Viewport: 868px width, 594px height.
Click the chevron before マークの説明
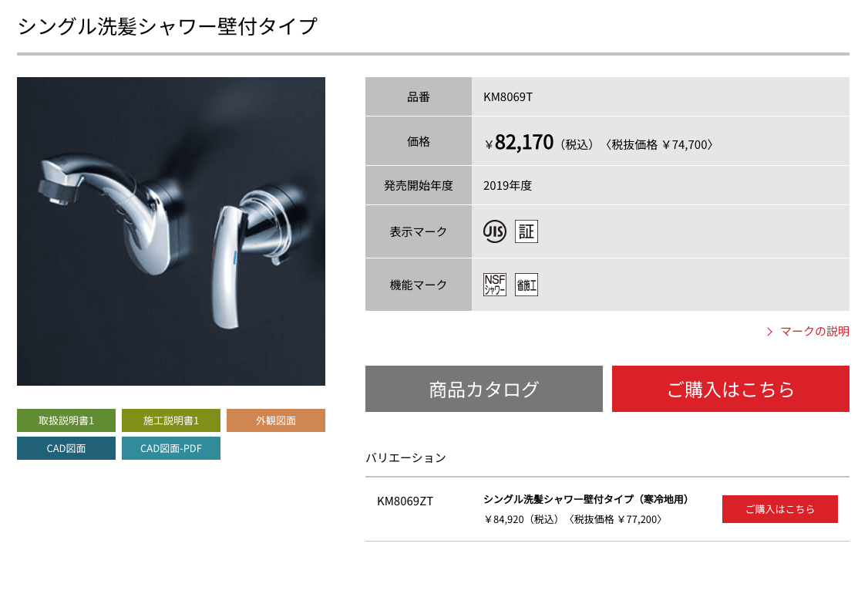pyautogui.click(x=769, y=332)
